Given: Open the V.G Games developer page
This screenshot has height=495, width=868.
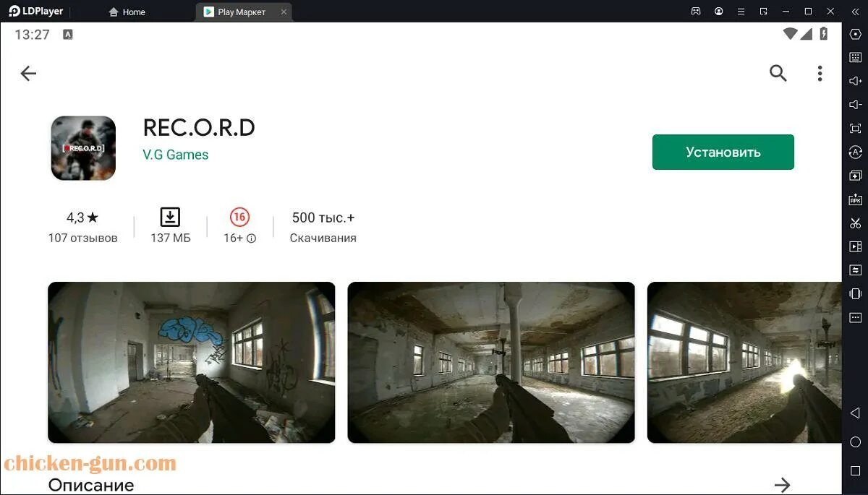Looking at the screenshot, I should 175,155.
